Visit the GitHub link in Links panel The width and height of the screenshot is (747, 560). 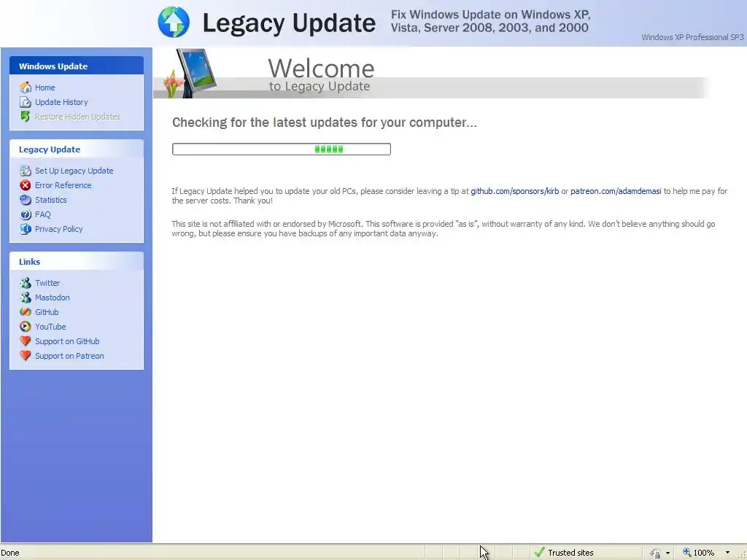(47, 312)
